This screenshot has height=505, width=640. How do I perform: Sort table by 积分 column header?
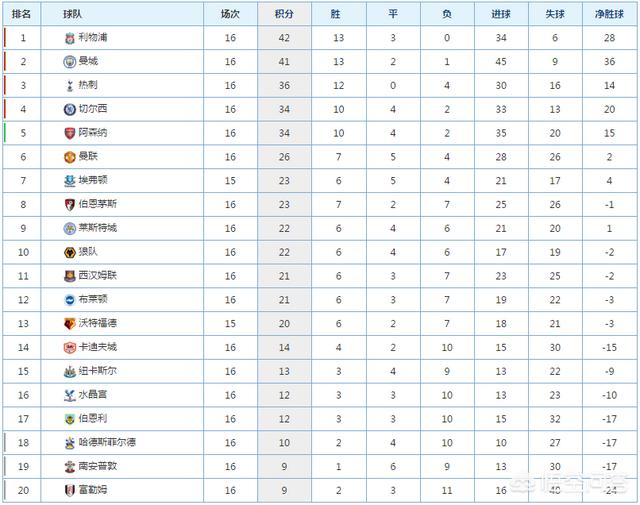coord(284,14)
